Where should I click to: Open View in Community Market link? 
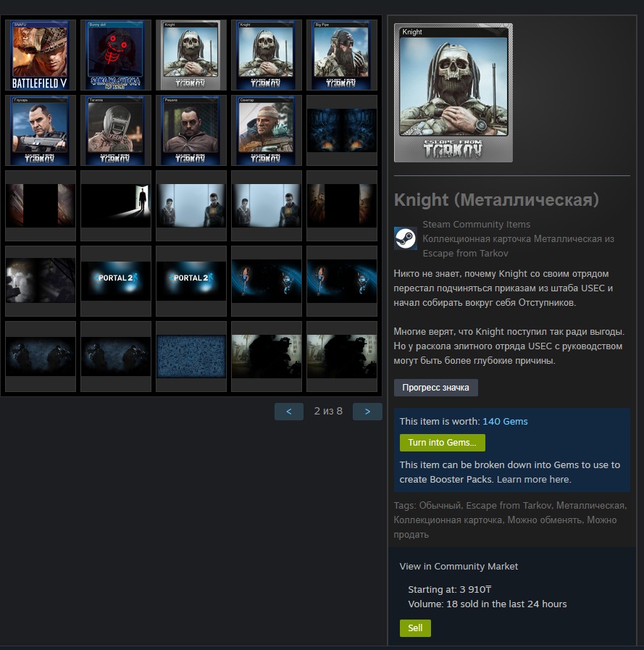click(459, 567)
